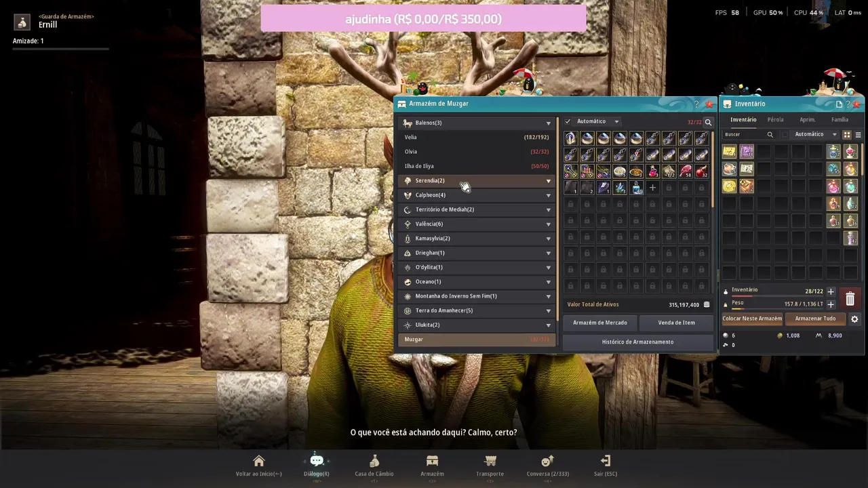The width and height of the screenshot is (868, 488).
Task: Click the Ernill NPC portrait icon
Action: coord(22,22)
